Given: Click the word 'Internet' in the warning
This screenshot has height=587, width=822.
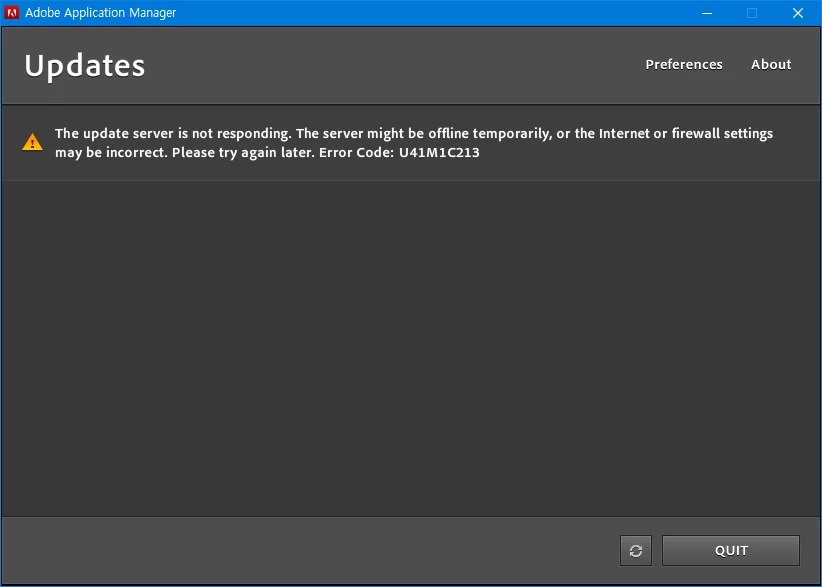Looking at the screenshot, I should pyautogui.click(x=624, y=134).
